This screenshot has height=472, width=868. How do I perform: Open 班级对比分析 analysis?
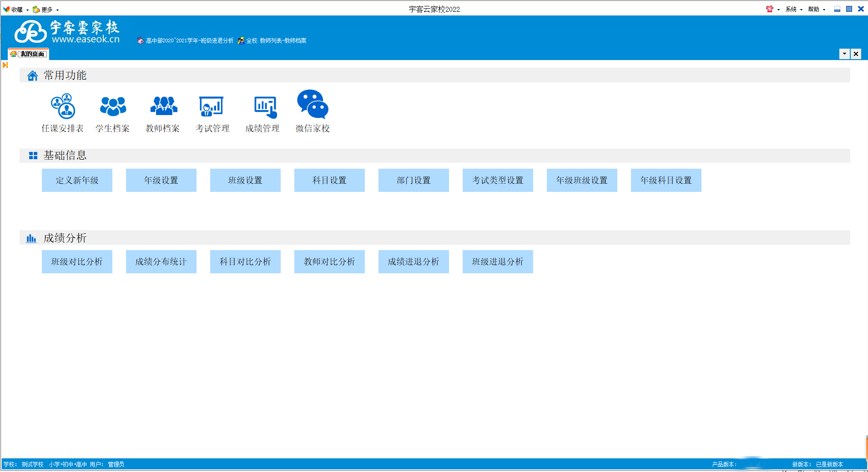point(77,261)
